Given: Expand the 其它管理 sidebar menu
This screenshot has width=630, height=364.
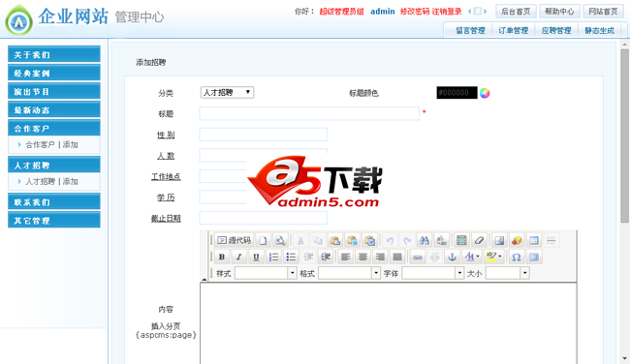Looking at the screenshot, I should pyautogui.click(x=54, y=220).
